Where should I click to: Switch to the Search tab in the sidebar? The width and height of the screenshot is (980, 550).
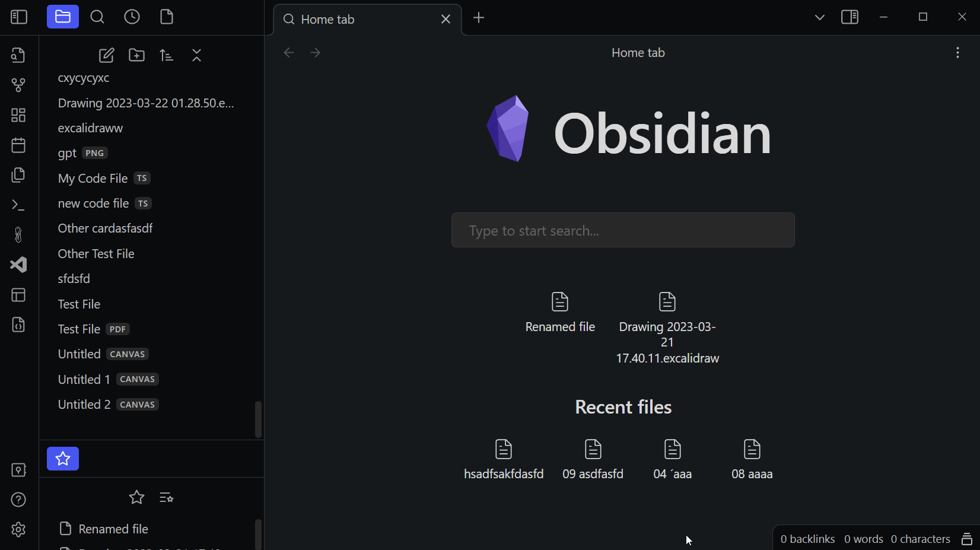(97, 17)
